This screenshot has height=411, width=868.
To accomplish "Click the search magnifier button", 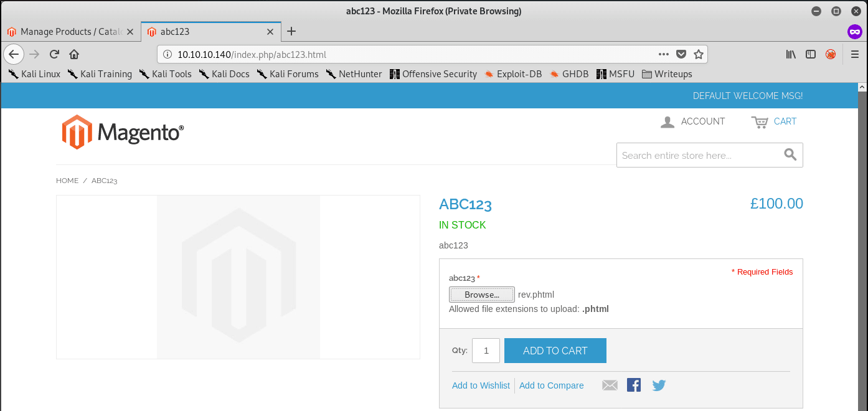I will click(790, 155).
